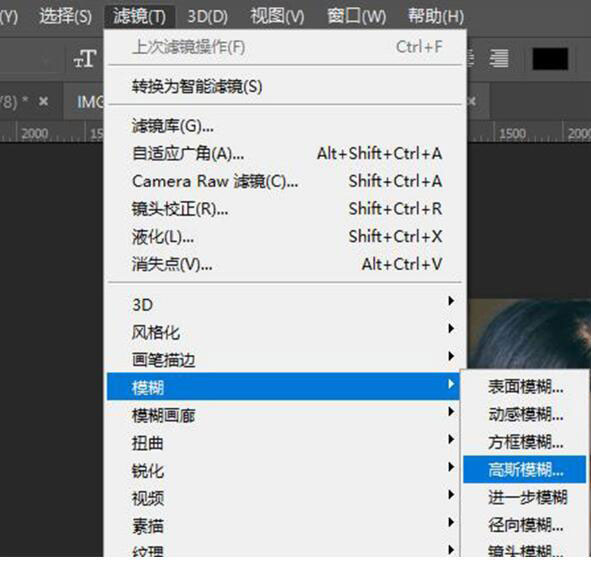
Task: Open the 3D(D) menu
Action: (x=207, y=16)
